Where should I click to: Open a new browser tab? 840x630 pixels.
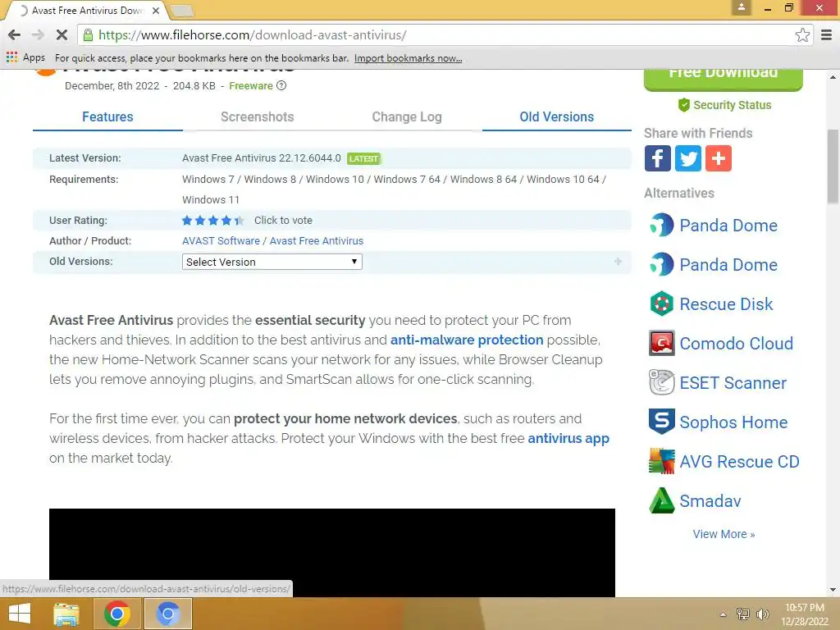182,11
